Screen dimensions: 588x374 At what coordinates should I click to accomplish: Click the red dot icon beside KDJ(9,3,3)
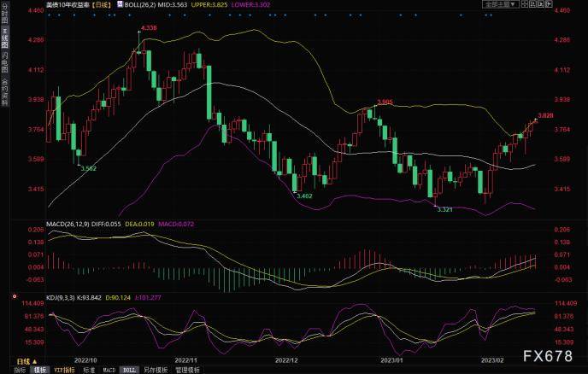click(x=14, y=296)
